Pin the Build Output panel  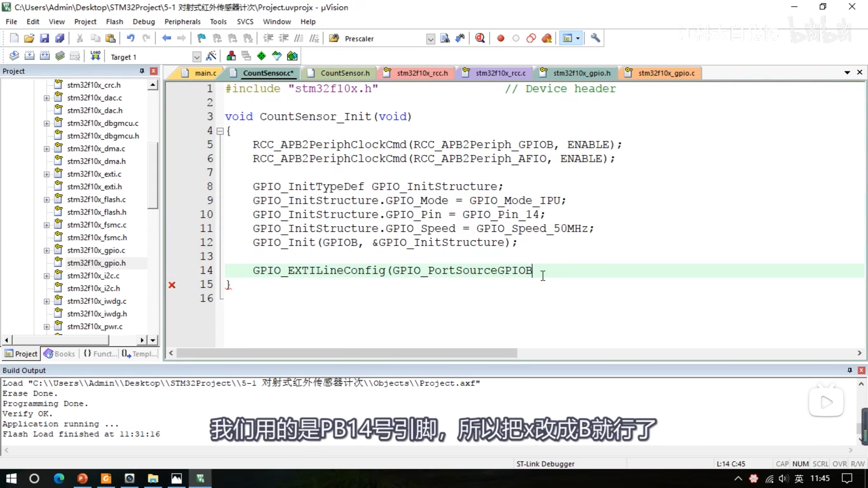click(x=849, y=370)
